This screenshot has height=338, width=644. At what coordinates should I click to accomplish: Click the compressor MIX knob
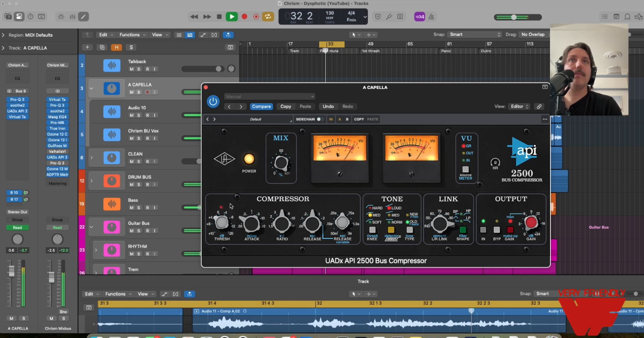coord(281,163)
